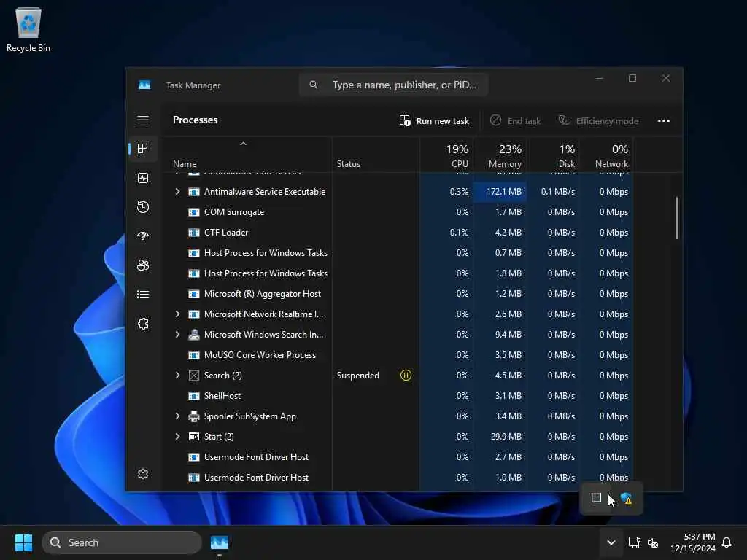Sort by the Network column header
Viewport: 747px width, 560px height.
tap(606, 156)
